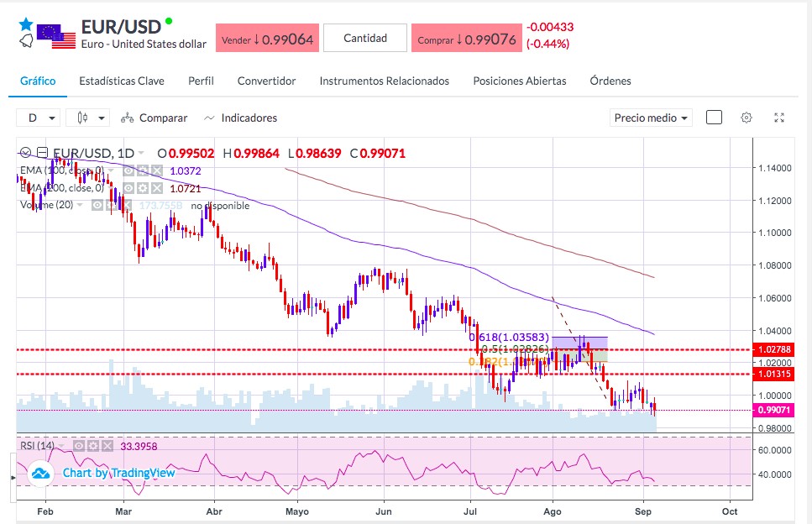The image size is (812, 524).
Task: Expand the EMA 200 legend dropdown arrow
Action: 110,188
